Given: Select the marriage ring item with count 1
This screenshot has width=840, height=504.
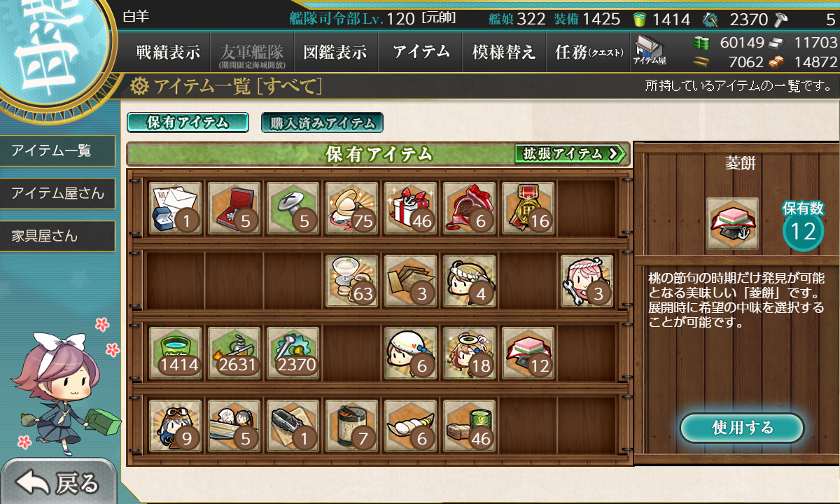Looking at the screenshot, I should pos(176,208).
